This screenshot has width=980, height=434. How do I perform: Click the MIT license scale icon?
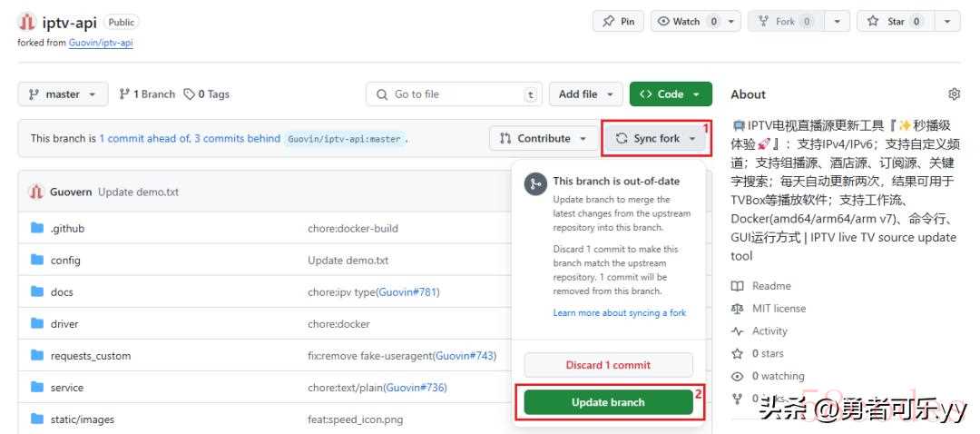738,309
